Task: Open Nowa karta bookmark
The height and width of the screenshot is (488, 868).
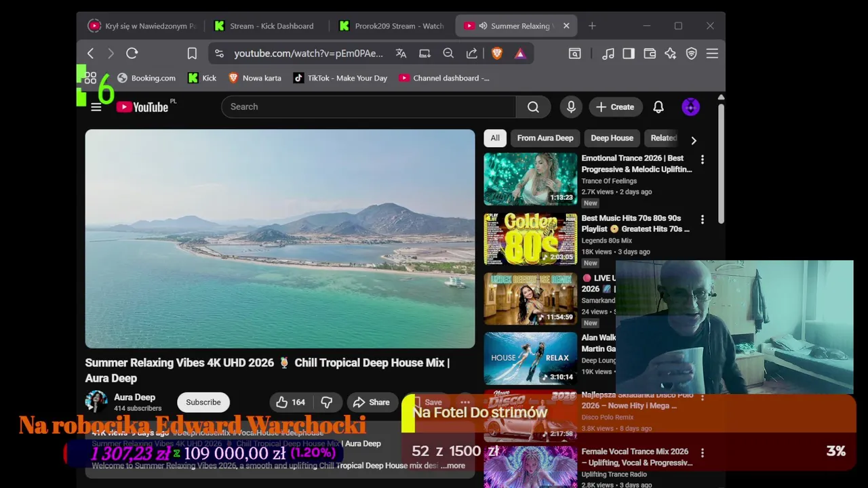Action: coord(255,78)
